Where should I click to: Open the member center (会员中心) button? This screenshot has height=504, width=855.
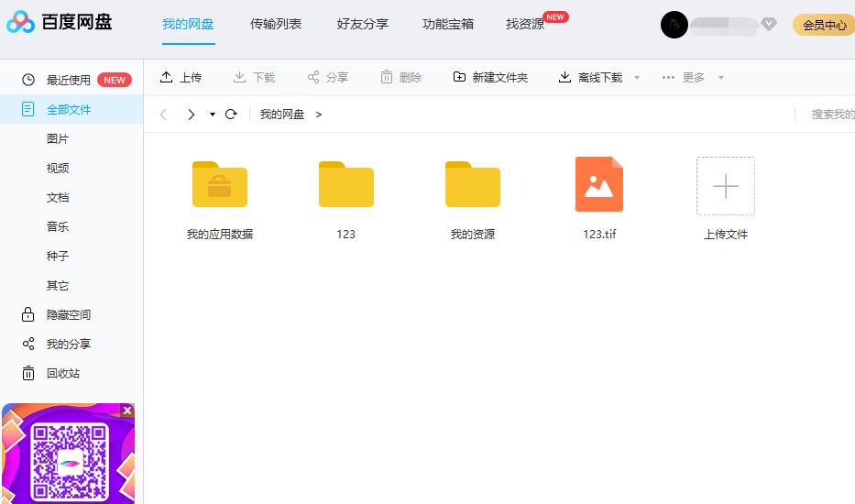pyautogui.click(x=824, y=25)
